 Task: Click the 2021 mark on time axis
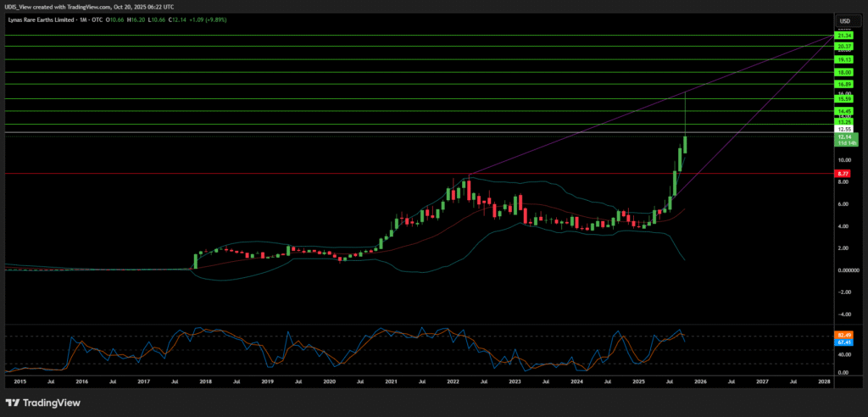[391, 382]
